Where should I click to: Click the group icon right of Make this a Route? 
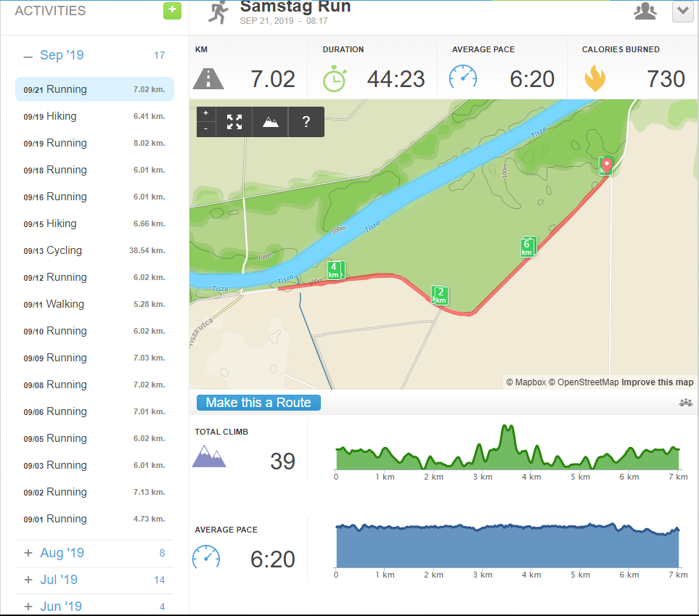pyautogui.click(x=686, y=403)
